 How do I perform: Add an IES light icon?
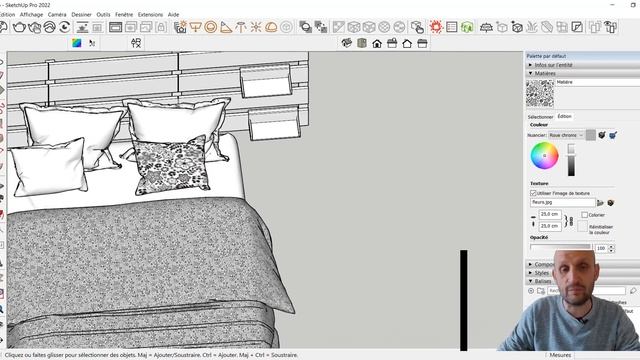coord(241,27)
